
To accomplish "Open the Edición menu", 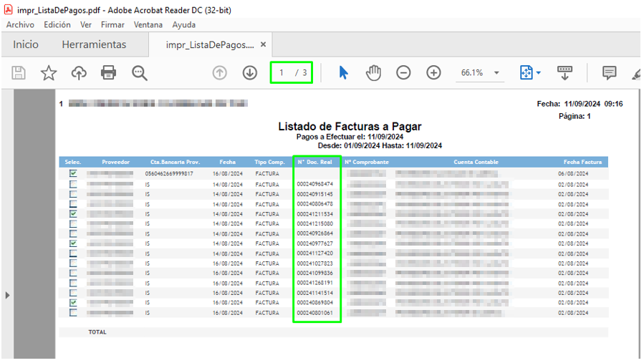I will tap(57, 24).
